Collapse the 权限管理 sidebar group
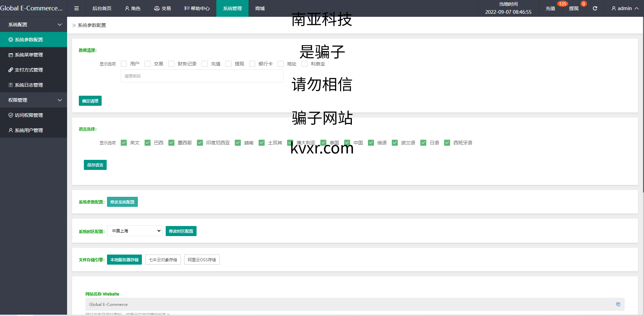Screen dimensions: 644x316 [x=34, y=100]
